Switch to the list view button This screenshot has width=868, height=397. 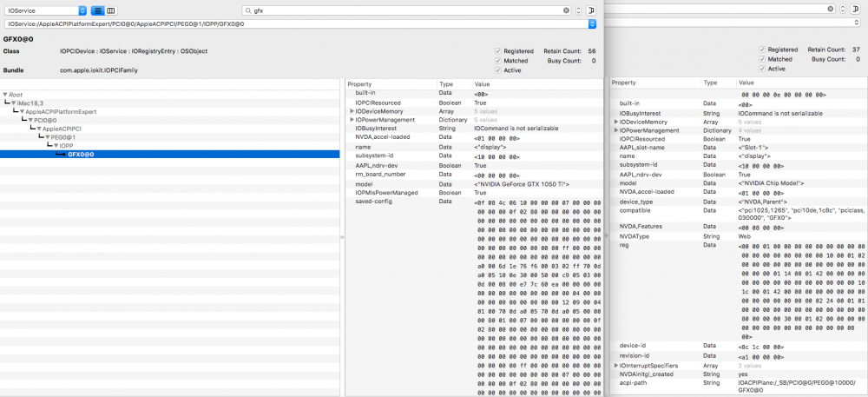pyautogui.click(x=97, y=10)
